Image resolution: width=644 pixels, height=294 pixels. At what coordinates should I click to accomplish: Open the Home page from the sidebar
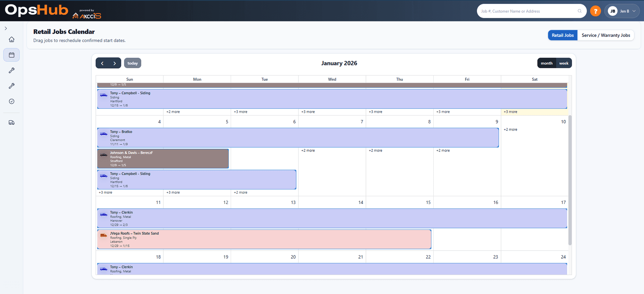click(x=12, y=39)
